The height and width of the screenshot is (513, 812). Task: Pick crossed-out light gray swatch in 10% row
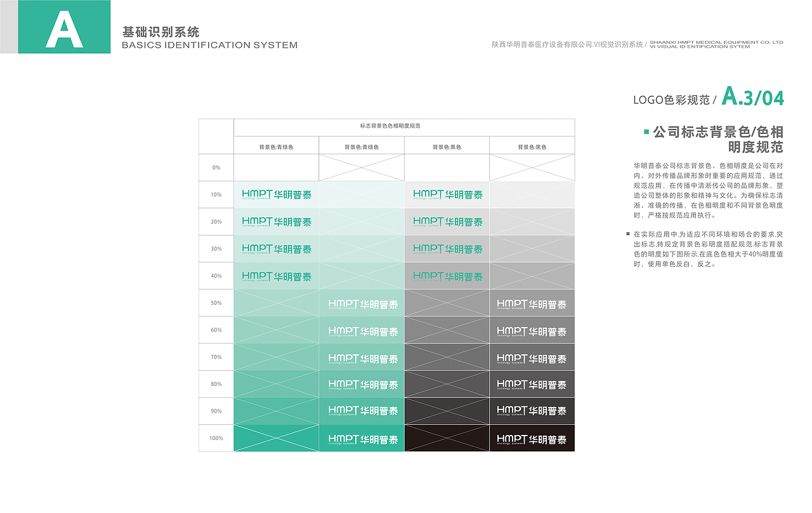[532, 194]
